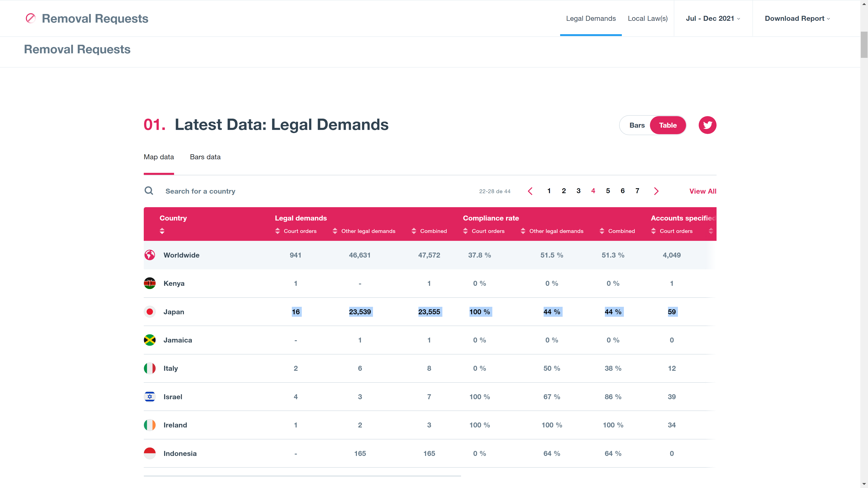
Task: Go to page 2
Action: 564,191
